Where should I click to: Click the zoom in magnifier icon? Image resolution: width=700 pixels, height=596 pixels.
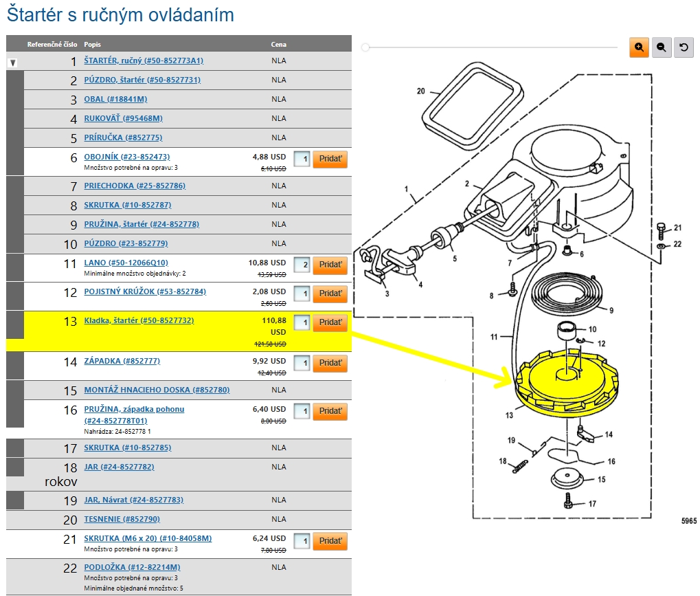point(639,47)
